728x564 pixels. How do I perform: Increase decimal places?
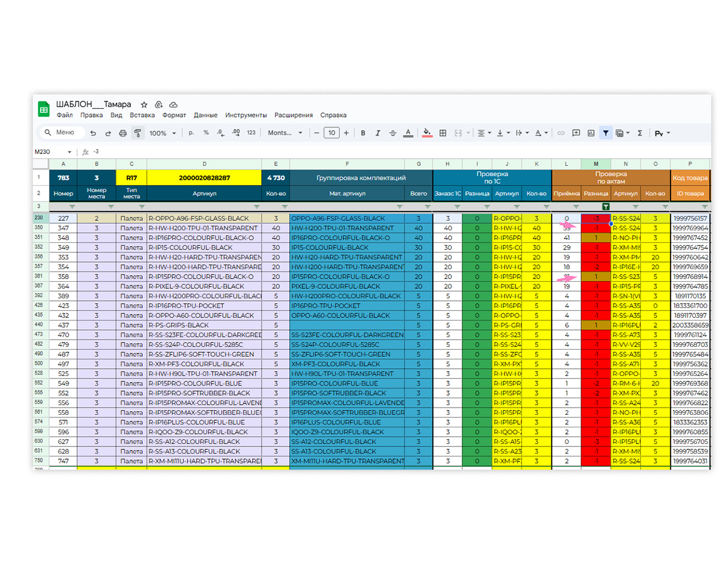[x=235, y=133]
